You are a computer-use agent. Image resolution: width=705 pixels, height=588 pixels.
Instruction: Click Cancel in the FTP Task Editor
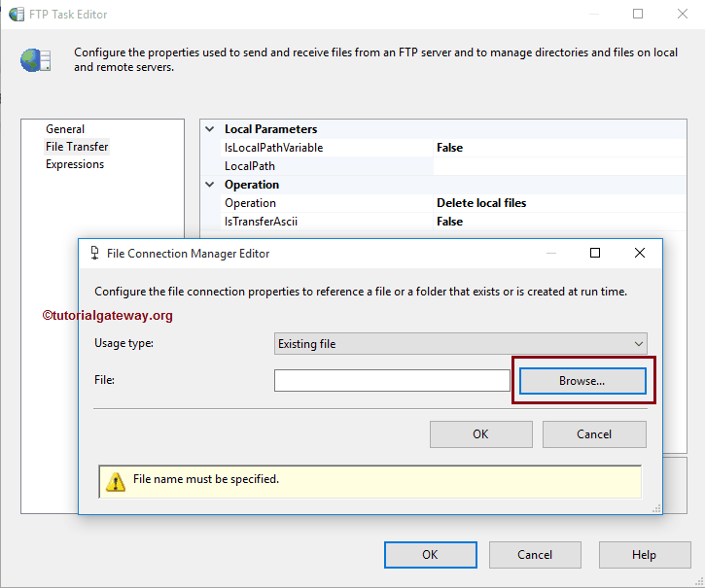coord(535,555)
